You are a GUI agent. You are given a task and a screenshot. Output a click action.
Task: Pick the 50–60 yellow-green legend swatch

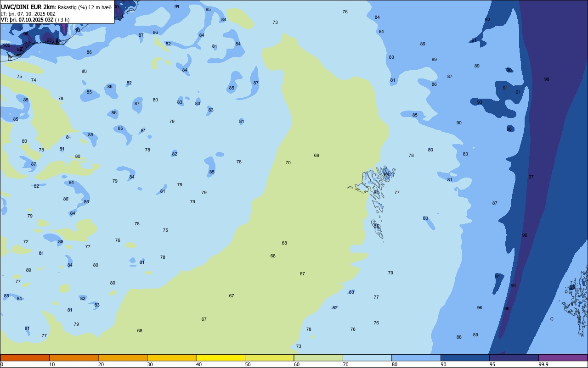[x=269, y=357]
